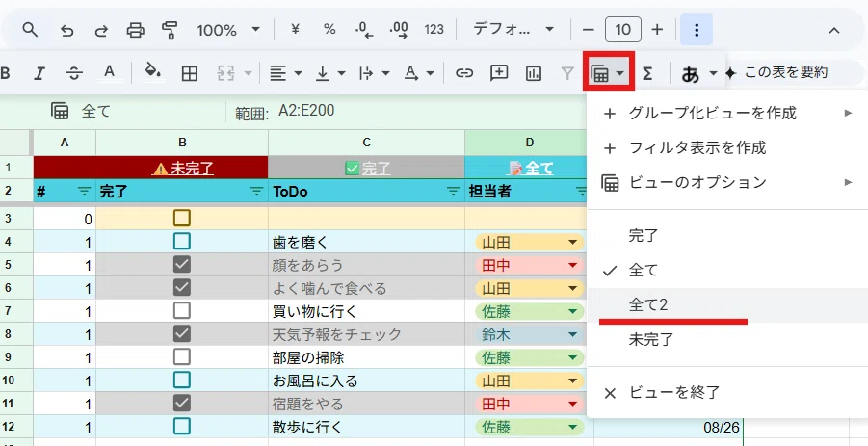Apply percent number format
Screen dimensions: 868x446
pos(329,29)
